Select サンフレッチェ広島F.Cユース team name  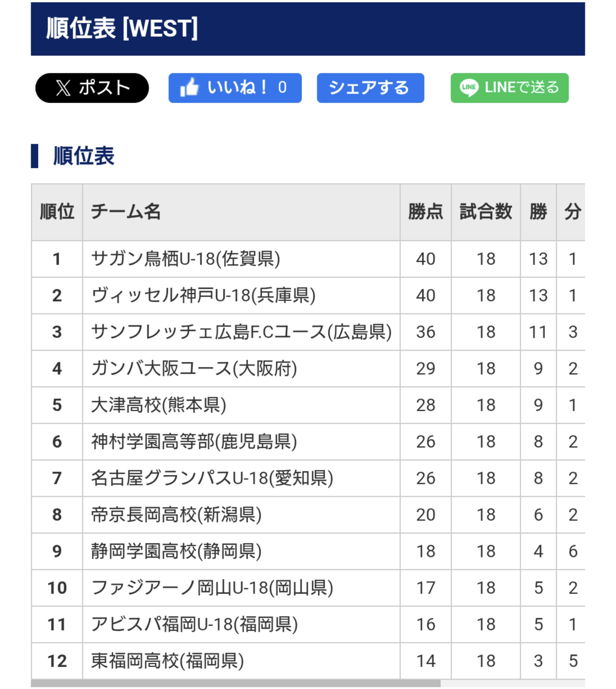pyautogui.click(x=241, y=332)
